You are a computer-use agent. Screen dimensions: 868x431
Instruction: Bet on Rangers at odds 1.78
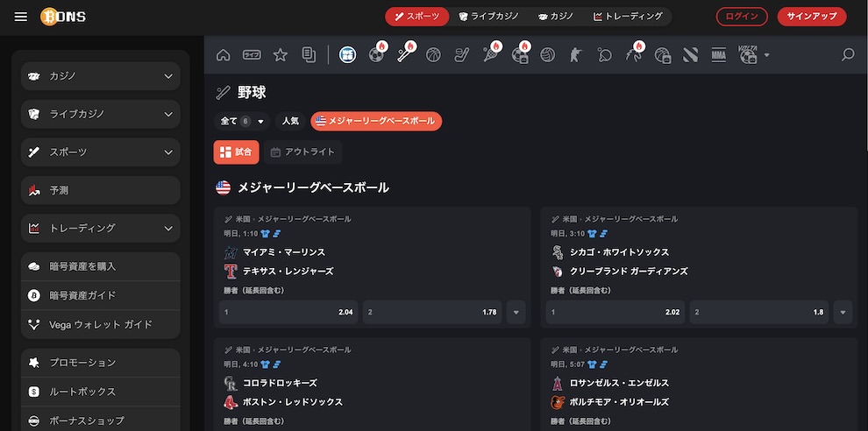pos(432,312)
